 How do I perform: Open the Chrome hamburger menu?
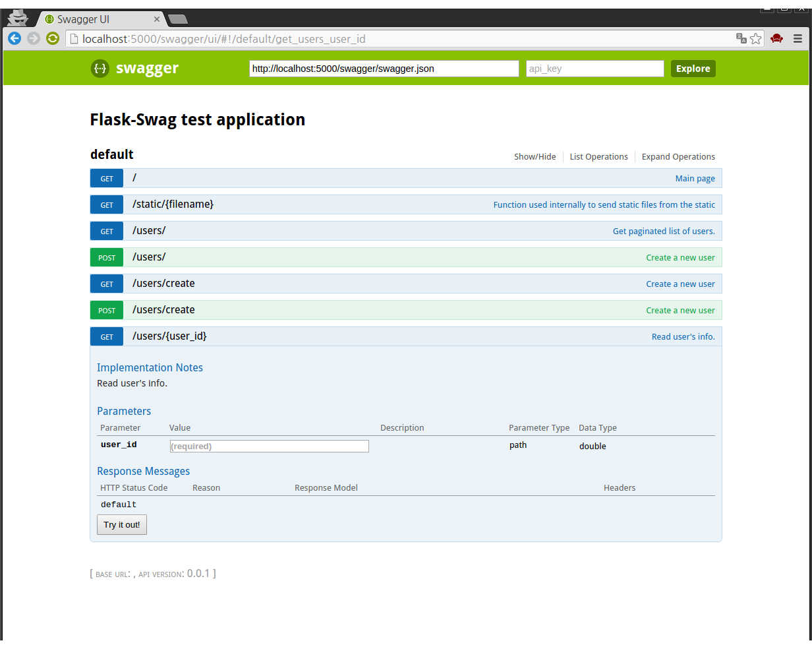797,38
